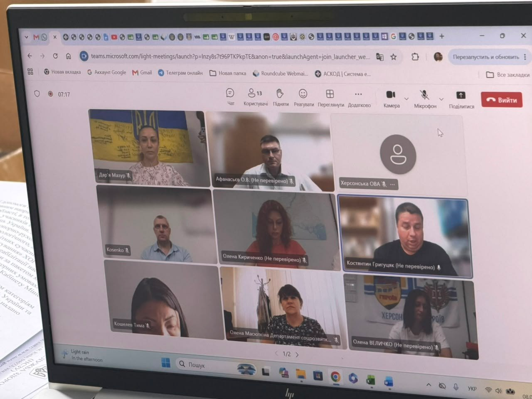
Task: Open the АСКОД bookmark
Action: pyautogui.click(x=343, y=74)
